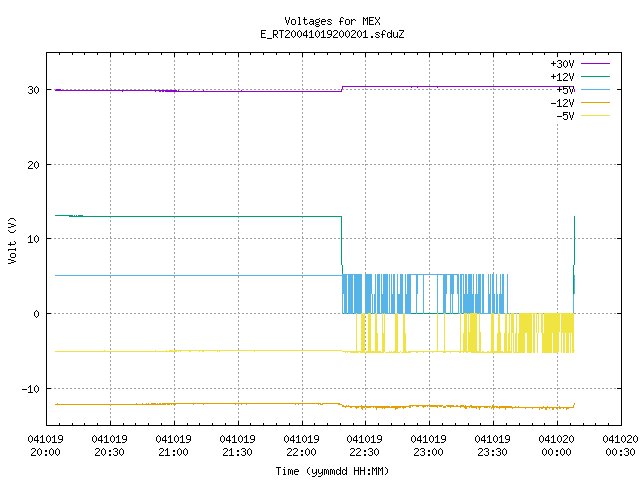Click the orange -12V legend line sample
The height and width of the screenshot is (480, 640).
pyautogui.click(x=595, y=102)
